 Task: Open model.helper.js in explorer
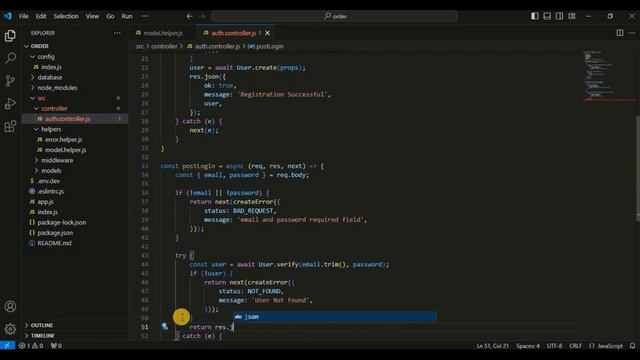tap(75, 150)
